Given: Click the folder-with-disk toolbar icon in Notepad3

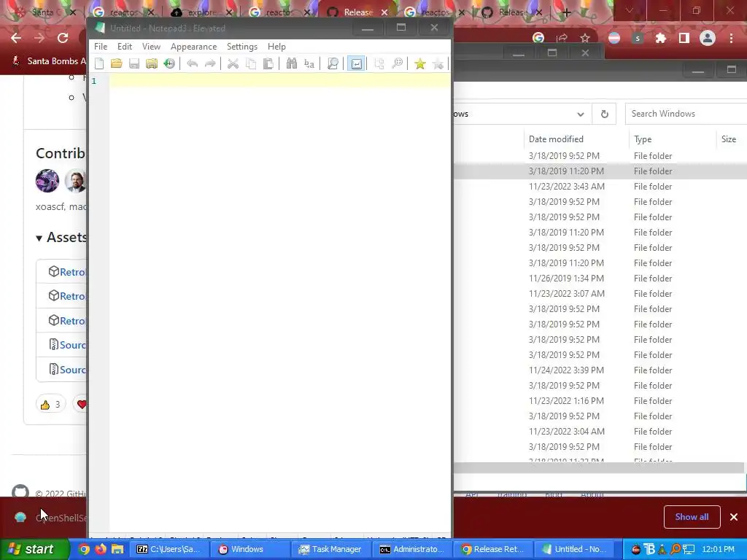Looking at the screenshot, I should [x=152, y=63].
